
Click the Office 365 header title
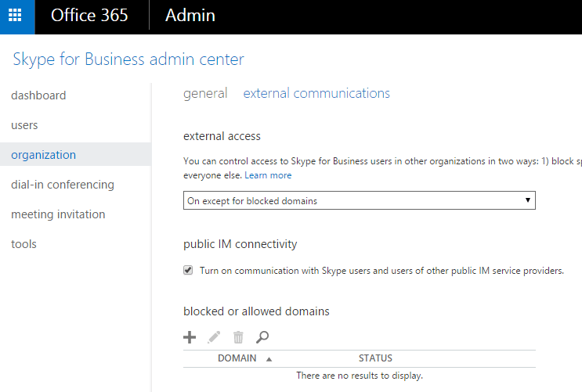(x=89, y=15)
